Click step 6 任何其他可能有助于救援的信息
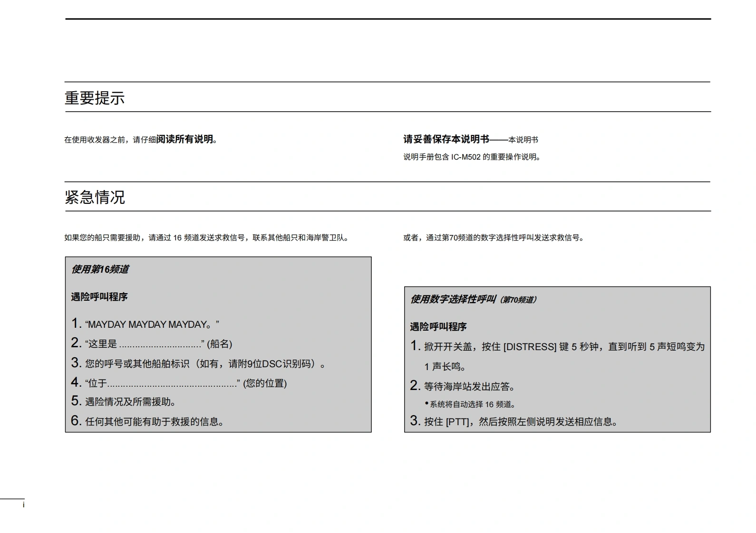 tap(154, 421)
